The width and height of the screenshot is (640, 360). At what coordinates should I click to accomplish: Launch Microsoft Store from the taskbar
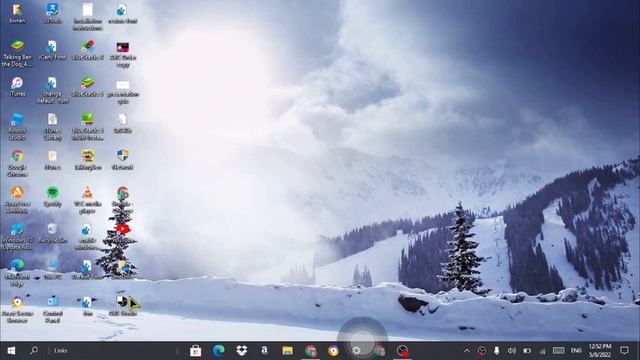(195, 351)
